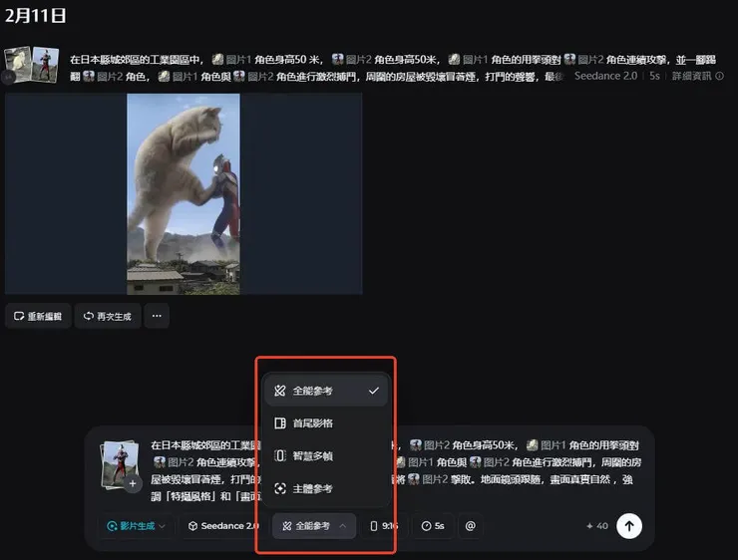Image resolution: width=738 pixels, height=560 pixels.
Task: Click the Seedance 2.0 label in result header
Action: [x=605, y=76]
